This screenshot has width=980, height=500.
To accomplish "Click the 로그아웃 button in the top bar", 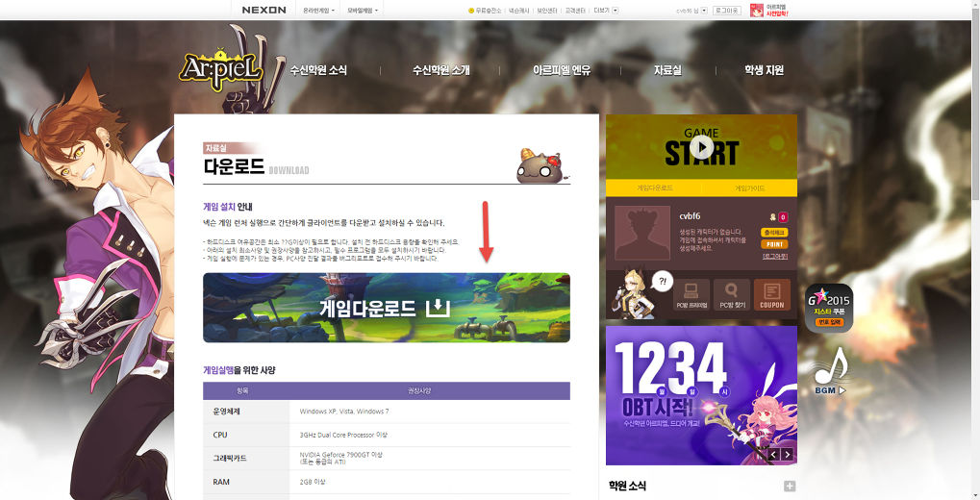I will coord(726,11).
